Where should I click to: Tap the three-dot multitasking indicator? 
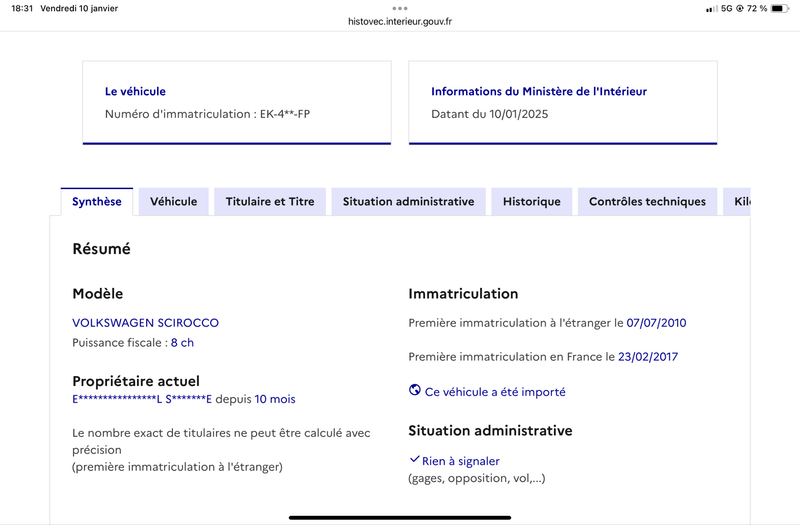click(x=400, y=8)
